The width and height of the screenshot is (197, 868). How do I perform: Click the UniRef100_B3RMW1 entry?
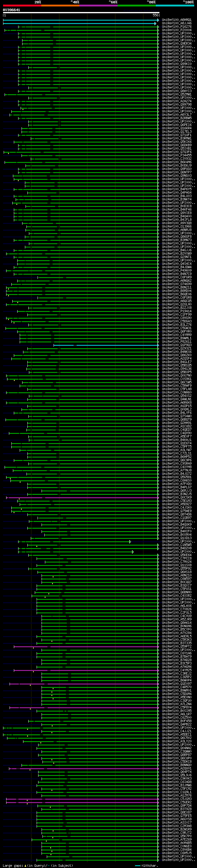[x=177, y=139]
